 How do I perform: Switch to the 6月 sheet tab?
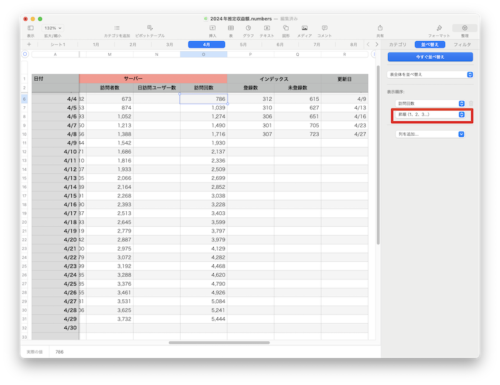(x=280, y=44)
